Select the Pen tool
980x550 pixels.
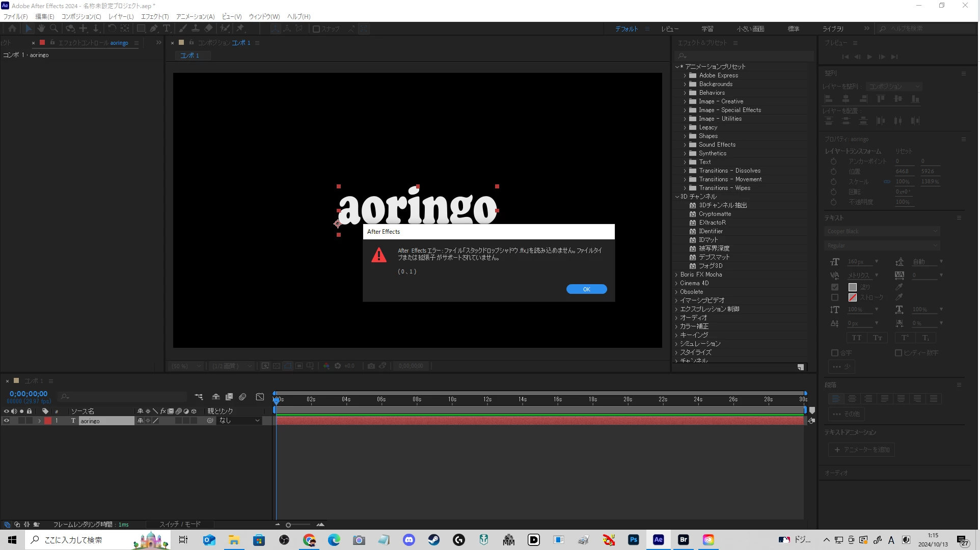pos(154,29)
